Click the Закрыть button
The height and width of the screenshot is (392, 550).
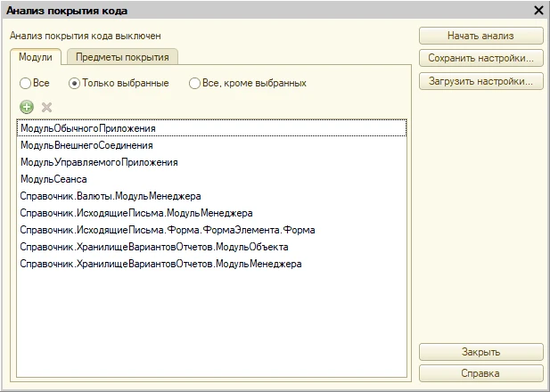(480, 352)
